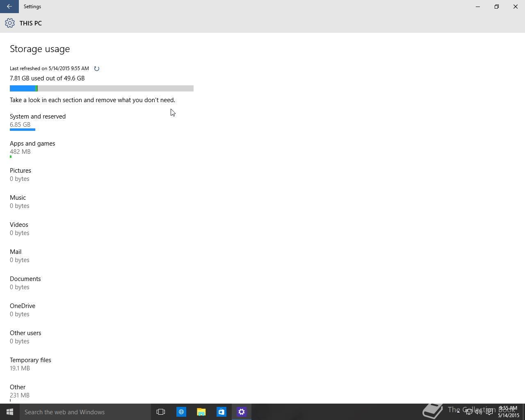This screenshot has height=420, width=525.
Task: Click the overall storage usage bar
Action: [x=102, y=88]
